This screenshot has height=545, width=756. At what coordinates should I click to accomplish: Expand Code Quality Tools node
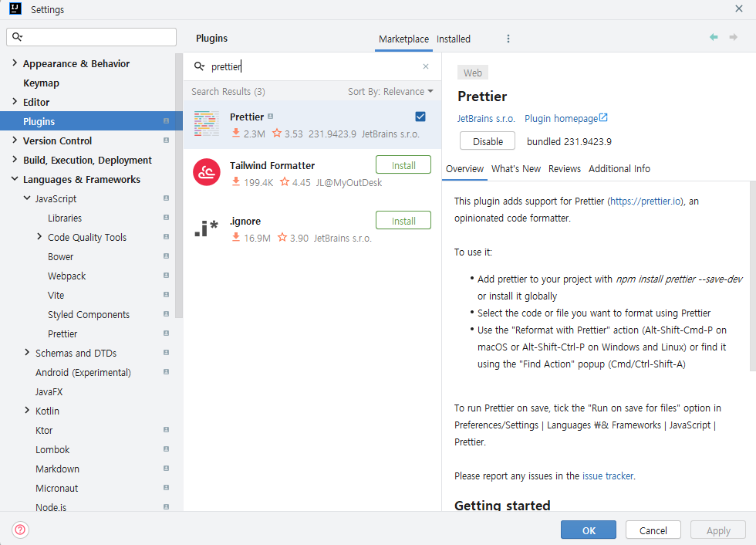coord(39,236)
